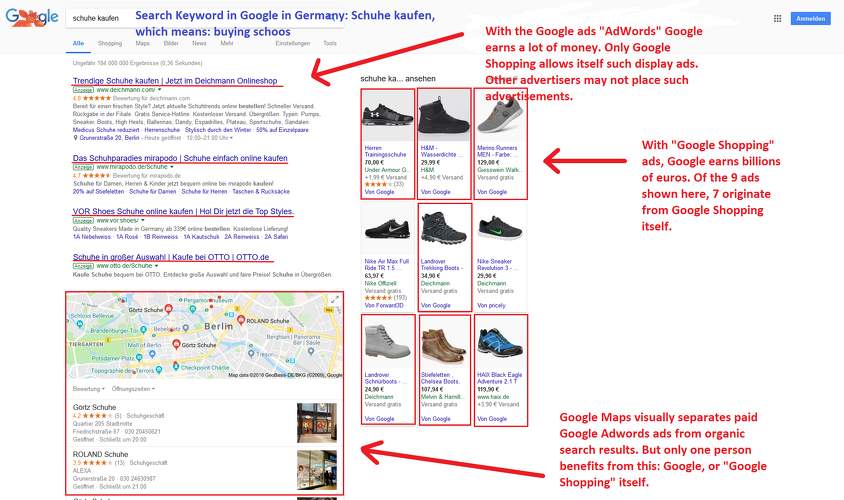844x500 pixels.
Task: Open the Nike Sneaker Revolution 3 image
Action: (x=500, y=229)
